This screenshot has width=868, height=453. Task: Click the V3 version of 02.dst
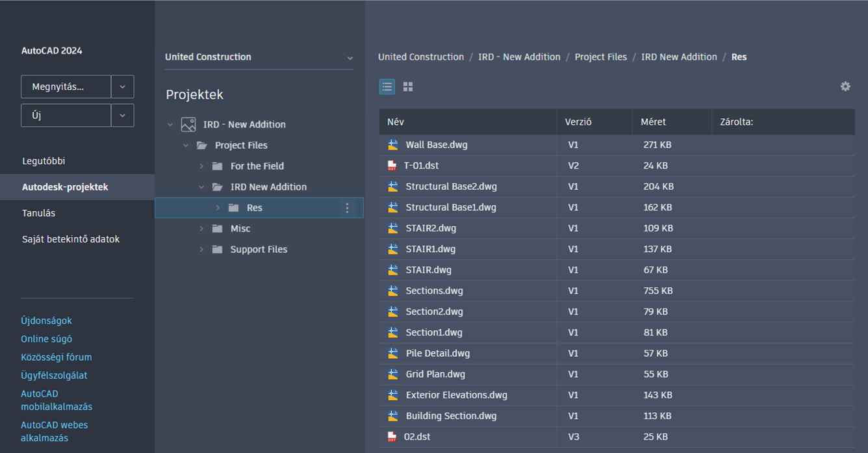pos(574,436)
